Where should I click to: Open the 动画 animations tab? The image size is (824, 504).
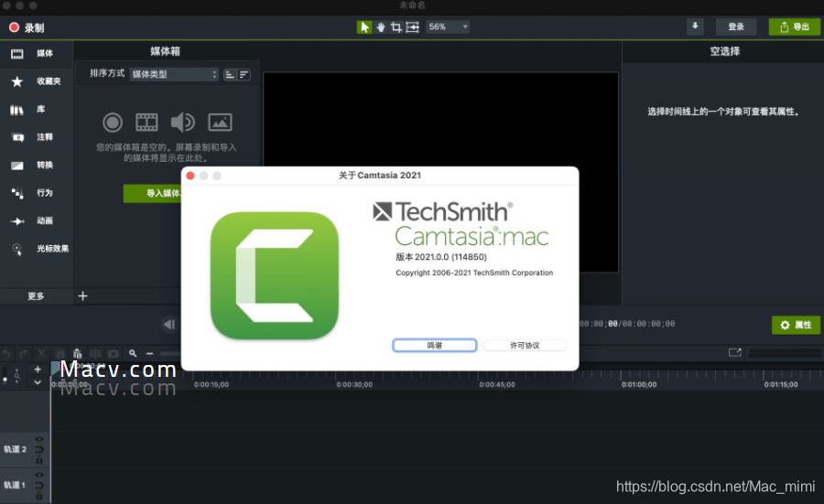click(x=36, y=220)
